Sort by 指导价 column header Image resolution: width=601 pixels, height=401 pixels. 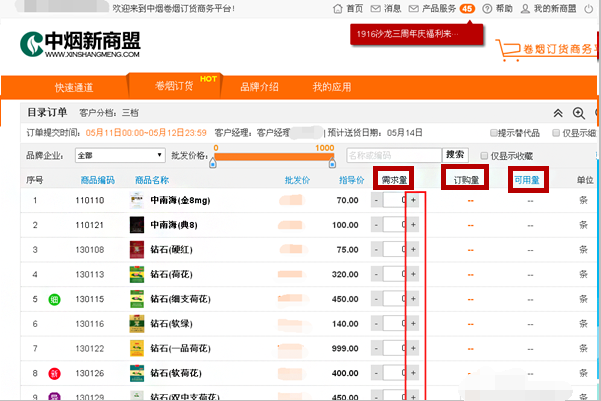pyautogui.click(x=351, y=180)
